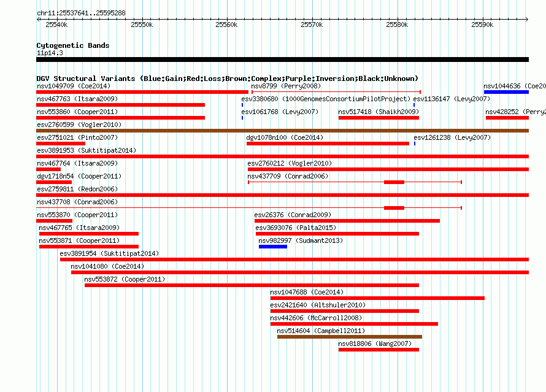Click the nsv1049709 (Coe2014) variant label
Image resolution: width=546 pixels, height=392 pixels.
point(74,86)
